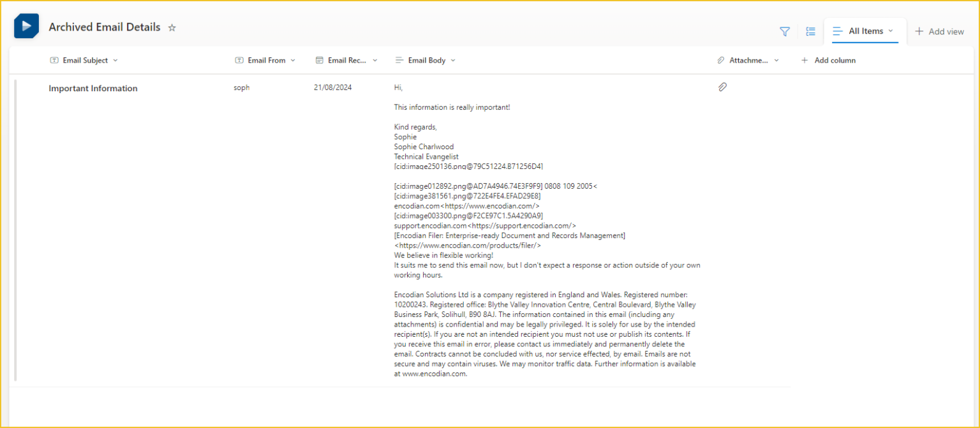
Task: Click the group-by settings icon
Action: (x=810, y=31)
